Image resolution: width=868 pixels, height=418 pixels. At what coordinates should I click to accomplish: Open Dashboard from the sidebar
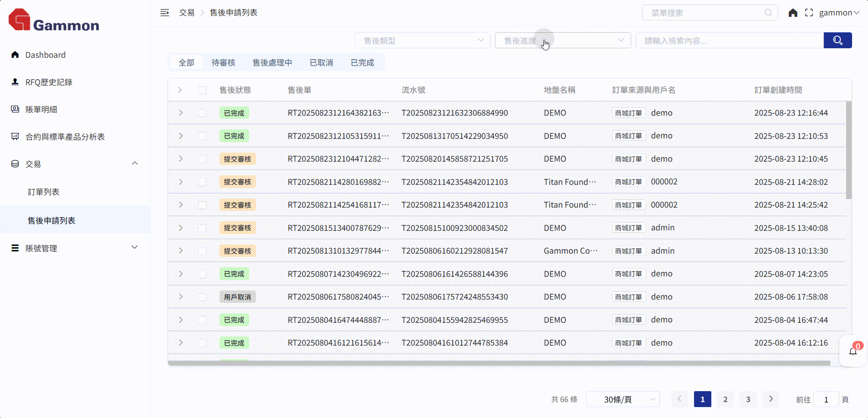45,55
